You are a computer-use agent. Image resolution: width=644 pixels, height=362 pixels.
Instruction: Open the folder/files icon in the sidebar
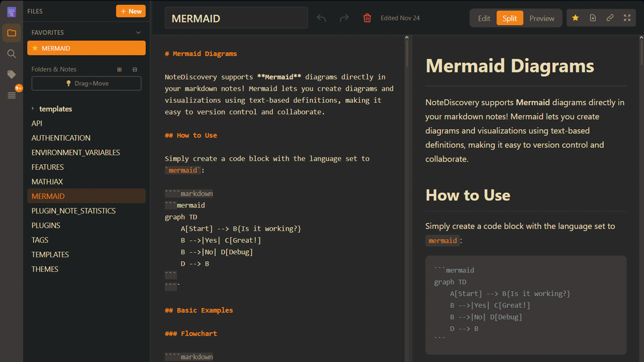[x=11, y=33]
